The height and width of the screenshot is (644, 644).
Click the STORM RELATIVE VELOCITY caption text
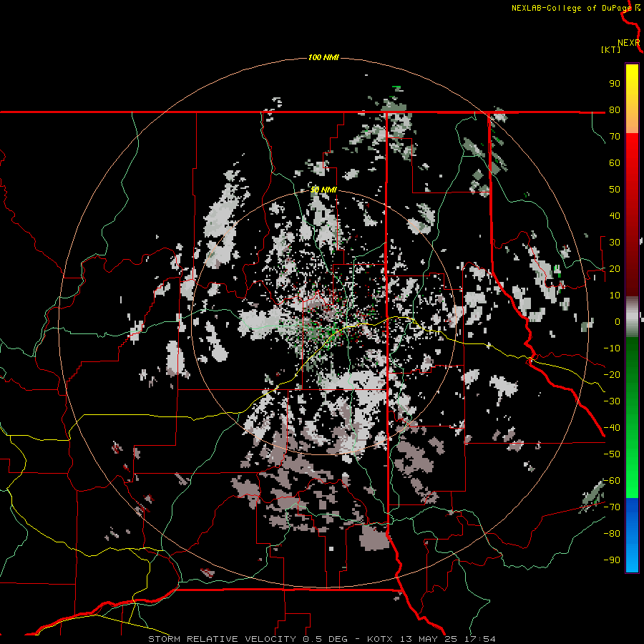(222, 639)
